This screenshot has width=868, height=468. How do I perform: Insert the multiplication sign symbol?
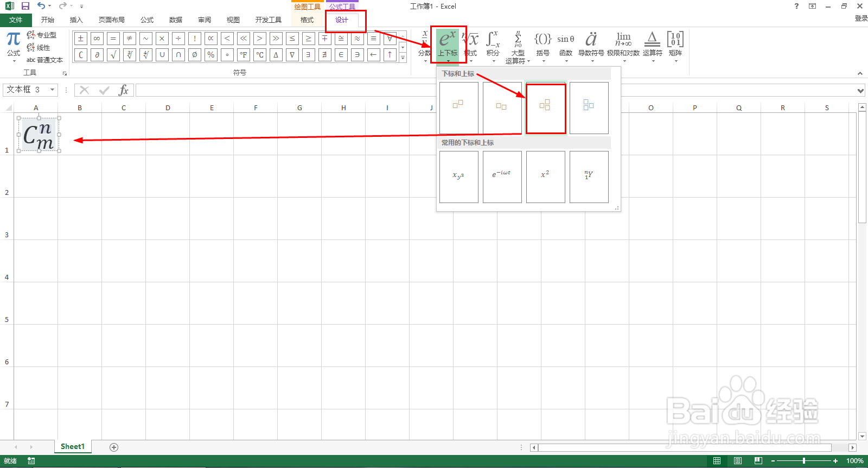point(162,39)
